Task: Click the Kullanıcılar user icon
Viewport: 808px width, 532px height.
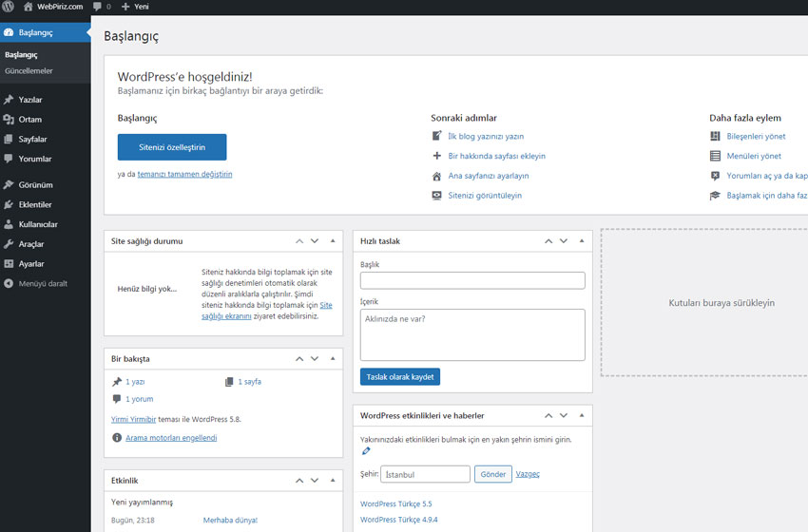Action: (9, 224)
